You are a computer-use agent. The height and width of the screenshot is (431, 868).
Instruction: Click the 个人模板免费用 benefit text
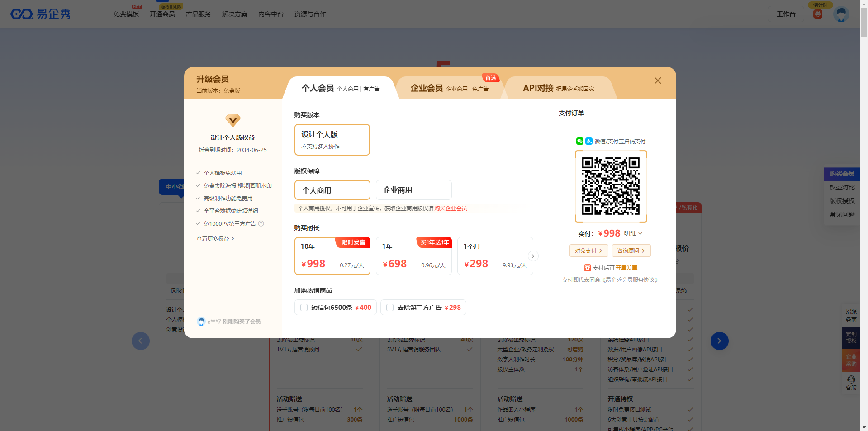click(x=223, y=173)
